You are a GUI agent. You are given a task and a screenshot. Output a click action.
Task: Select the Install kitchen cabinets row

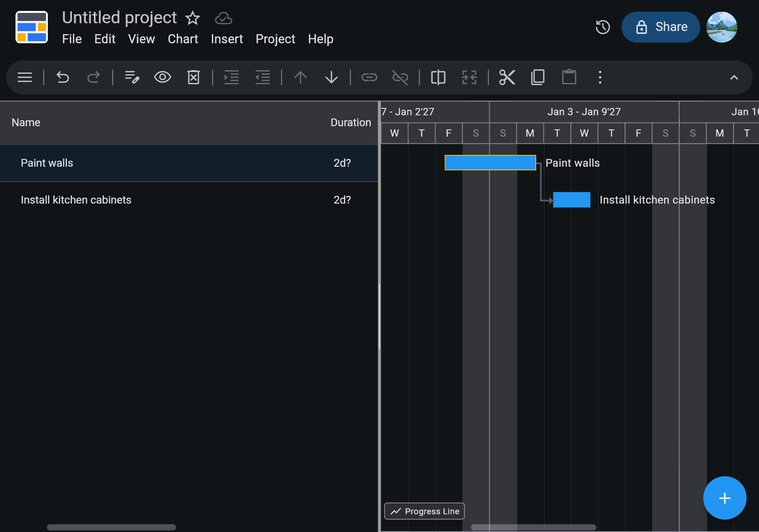pos(189,200)
